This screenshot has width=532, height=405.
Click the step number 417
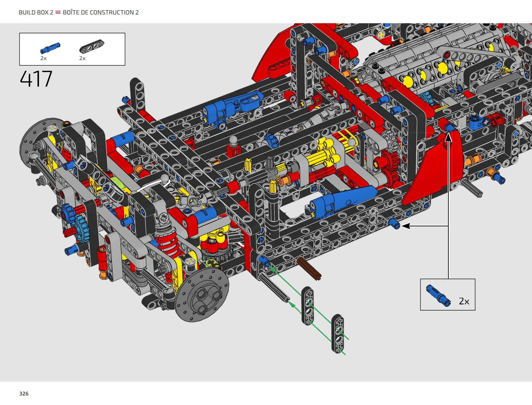point(36,79)
